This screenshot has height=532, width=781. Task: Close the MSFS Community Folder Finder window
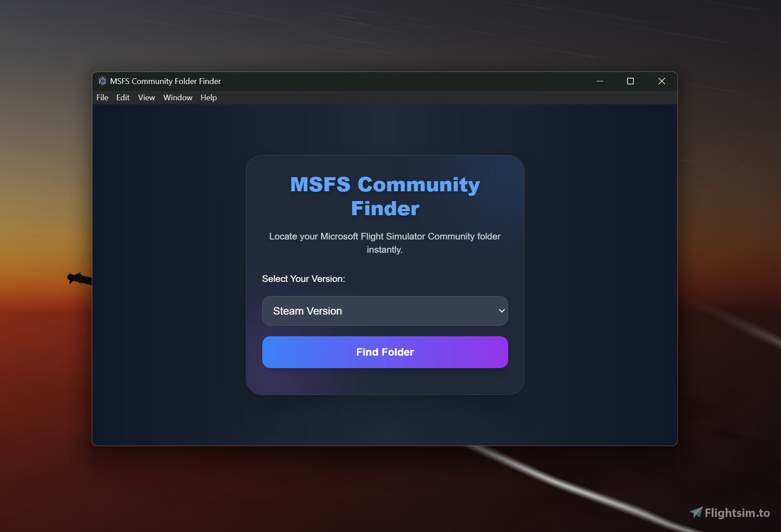pos(662,81)
